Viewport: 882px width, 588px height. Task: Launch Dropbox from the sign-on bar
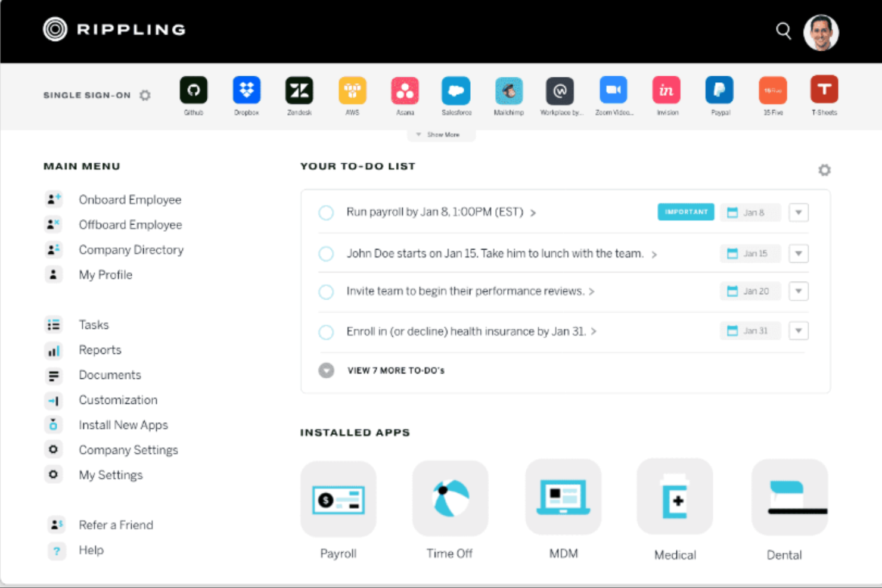tap(246, 91)
